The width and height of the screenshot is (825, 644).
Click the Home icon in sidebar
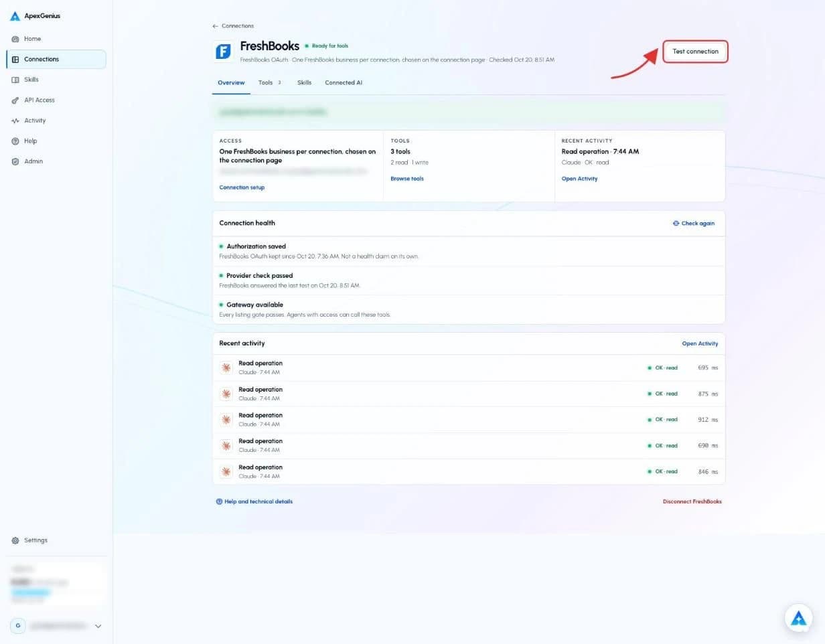click(x=15, y=39)
